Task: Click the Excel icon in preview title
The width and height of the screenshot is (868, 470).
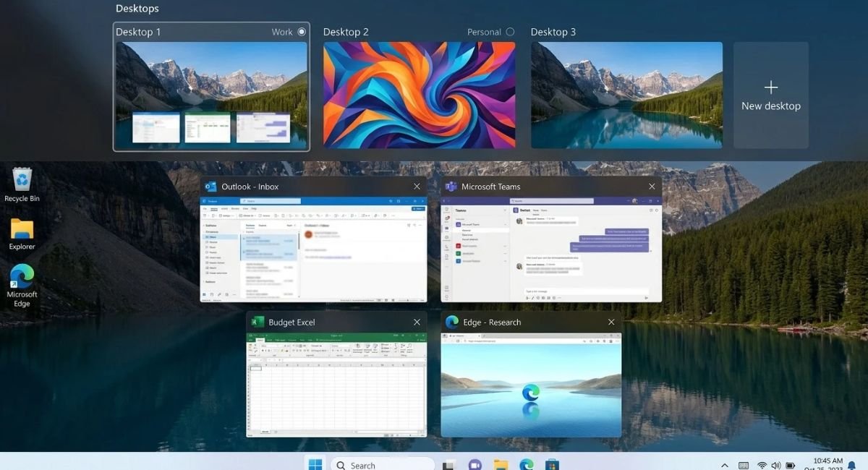Action: (257, 322)
